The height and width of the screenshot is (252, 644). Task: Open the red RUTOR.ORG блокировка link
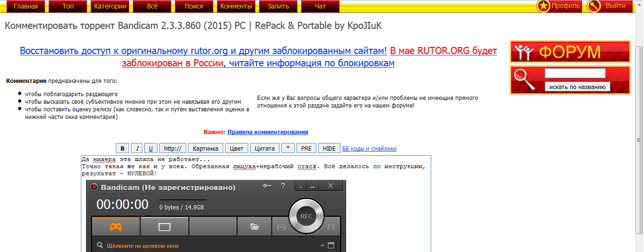point(309,57)
